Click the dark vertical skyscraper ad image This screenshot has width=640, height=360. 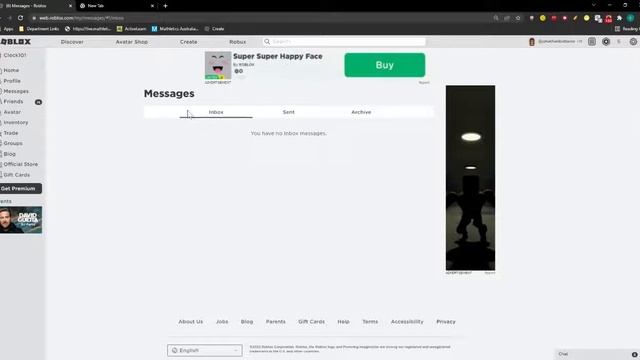(x=470, y=178)
